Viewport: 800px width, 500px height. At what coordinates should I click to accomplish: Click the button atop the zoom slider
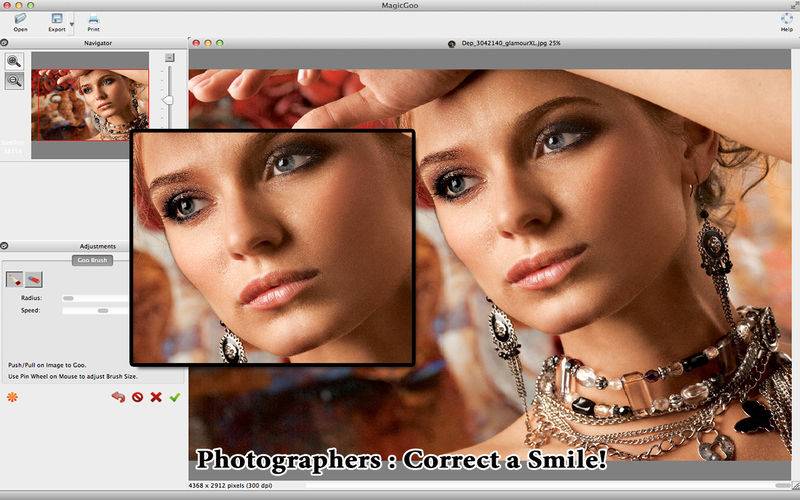click(169, 58)
